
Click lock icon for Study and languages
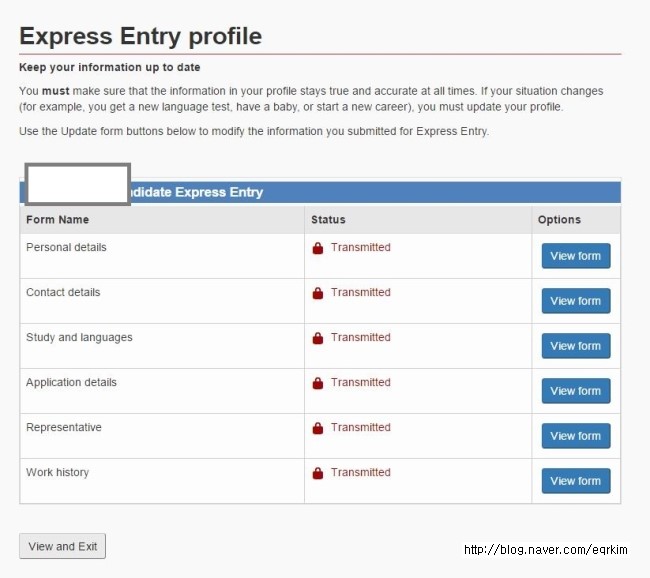tap(318, 338)
